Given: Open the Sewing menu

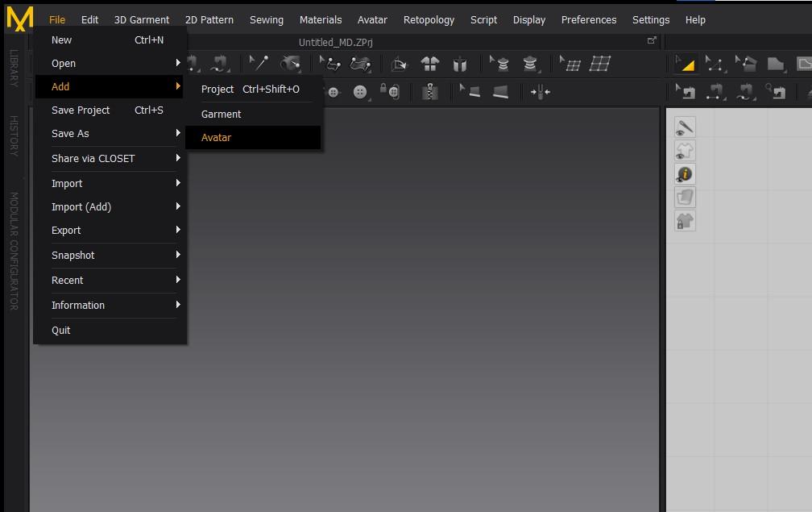Looking at the screenshot, I should 266,19.
